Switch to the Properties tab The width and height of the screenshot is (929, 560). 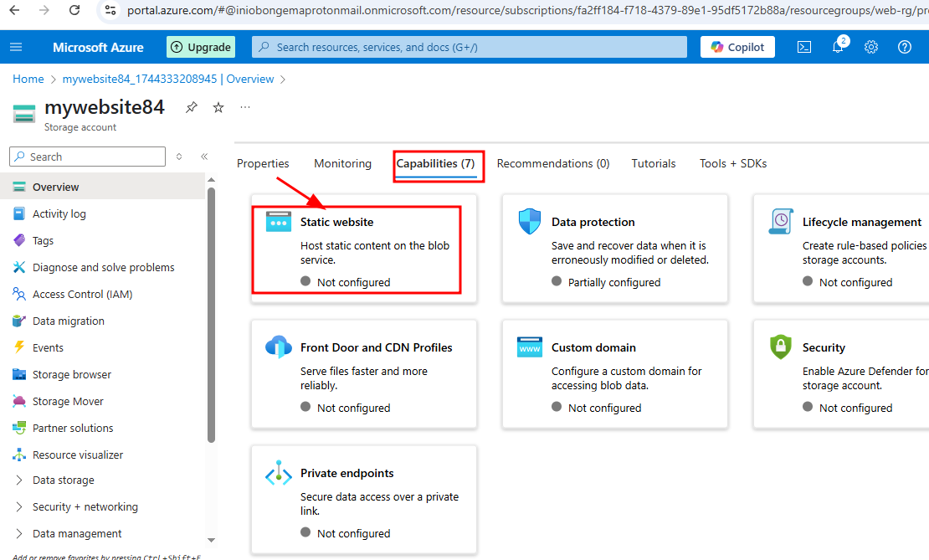point(263,163)
